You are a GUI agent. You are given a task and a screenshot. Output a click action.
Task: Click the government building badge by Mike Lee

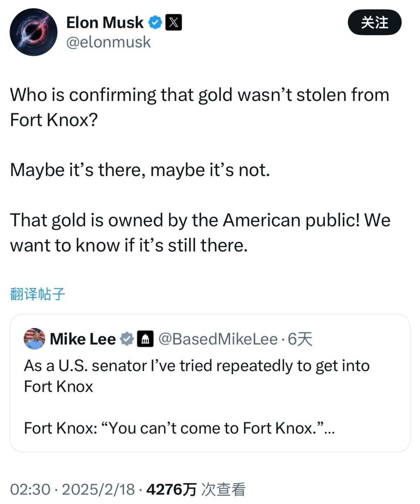tap(145, 339)
